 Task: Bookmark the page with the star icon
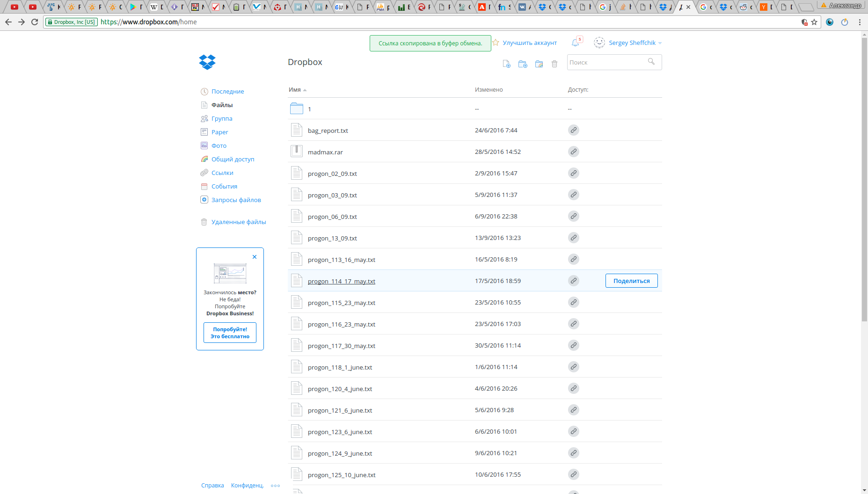pos(814,22)
